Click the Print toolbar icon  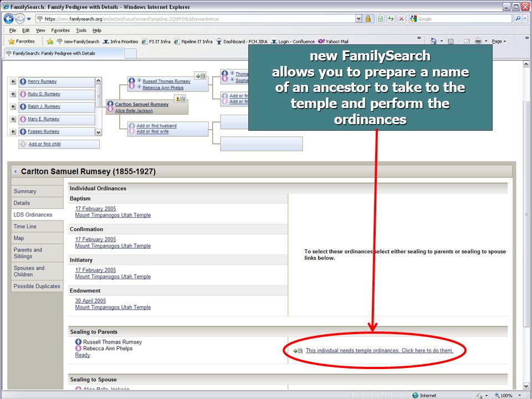coord(478,42)
